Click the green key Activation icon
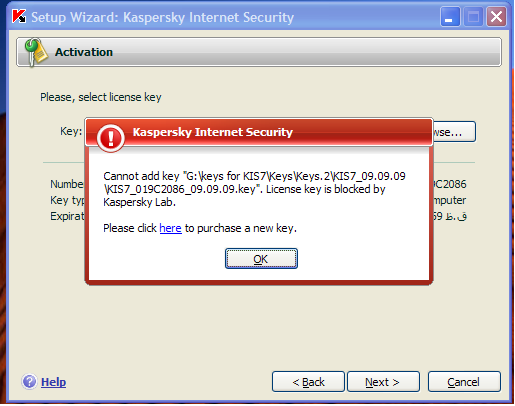Viewport: 515px width, 406px height. (x=36, y=52)
